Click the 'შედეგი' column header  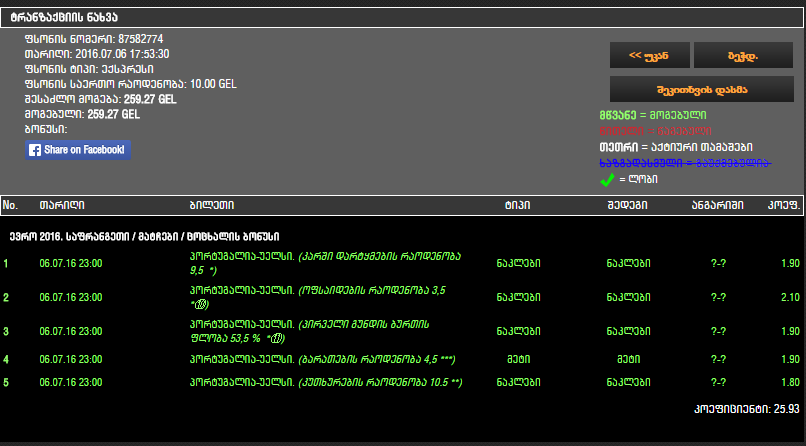point(627,206)
